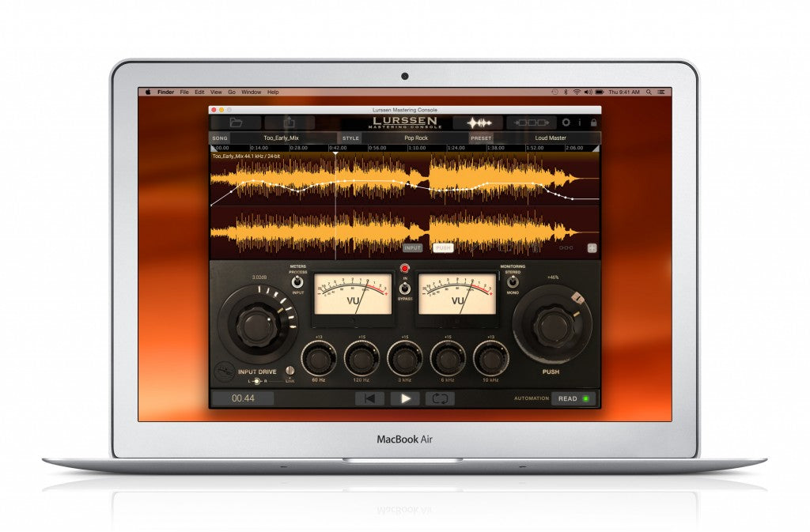The width and height of the screenshot is (810, 532).
Task: Open Notification Center icon
Action: click(660, 92)
